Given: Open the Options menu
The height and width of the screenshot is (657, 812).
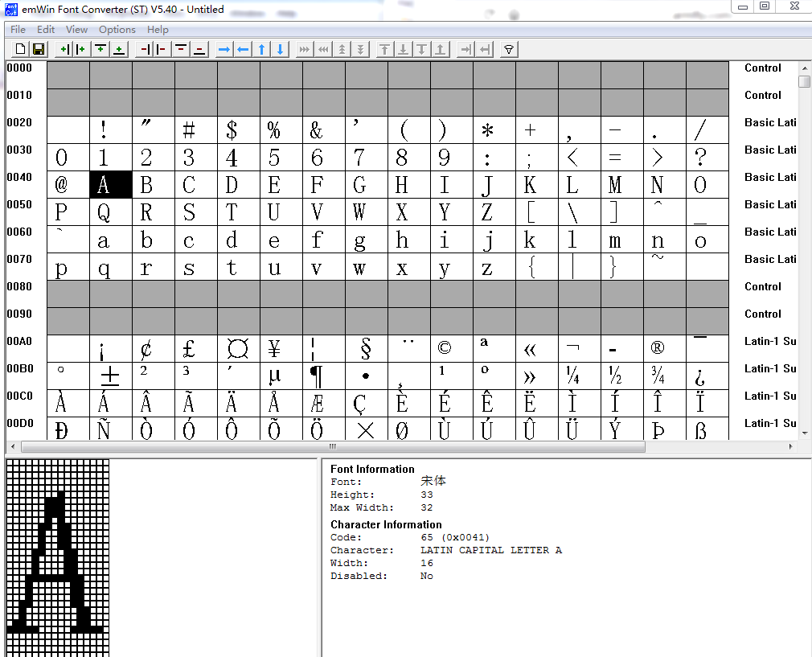Looking at the screenshot, I should pyautogui.click(x=117, y=30).
